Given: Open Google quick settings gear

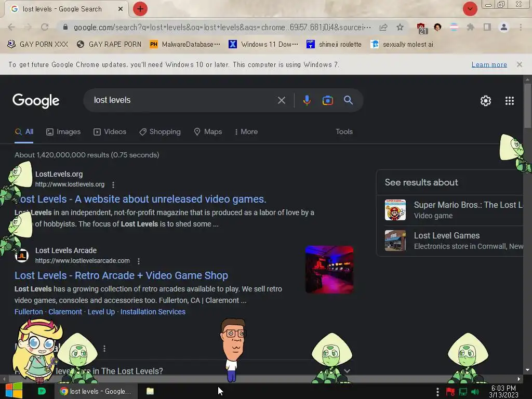Looking at the screenshot, I should (486, 101).
